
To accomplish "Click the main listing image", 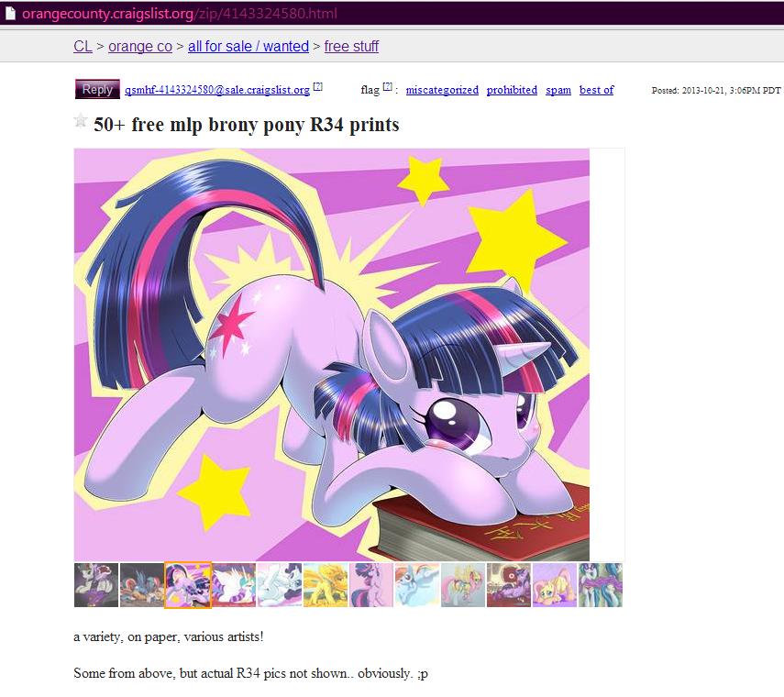I will (x=332, y=355).
